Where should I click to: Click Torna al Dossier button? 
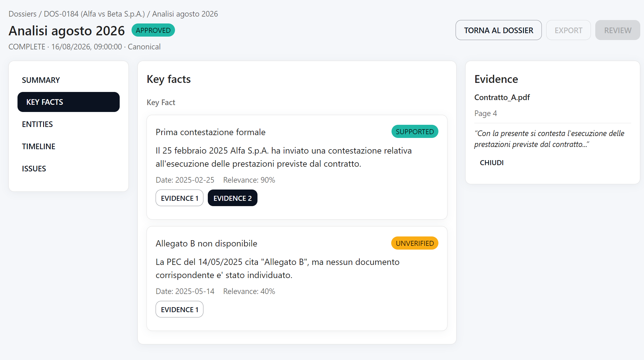tap(498, 30)
